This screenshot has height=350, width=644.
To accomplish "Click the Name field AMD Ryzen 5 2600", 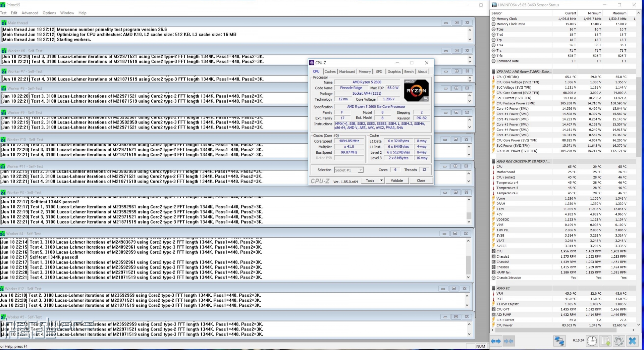I will (367, 82).
